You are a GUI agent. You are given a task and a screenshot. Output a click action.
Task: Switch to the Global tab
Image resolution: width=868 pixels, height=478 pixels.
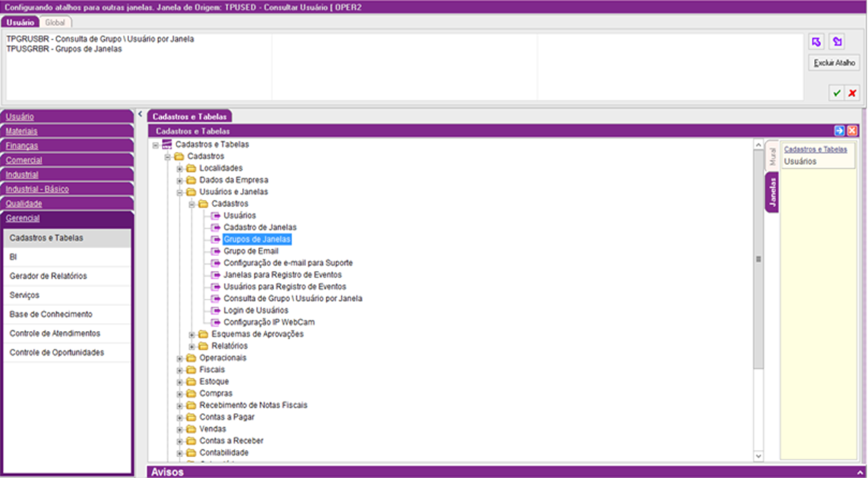pyautogui.click(x=55, y=23)
